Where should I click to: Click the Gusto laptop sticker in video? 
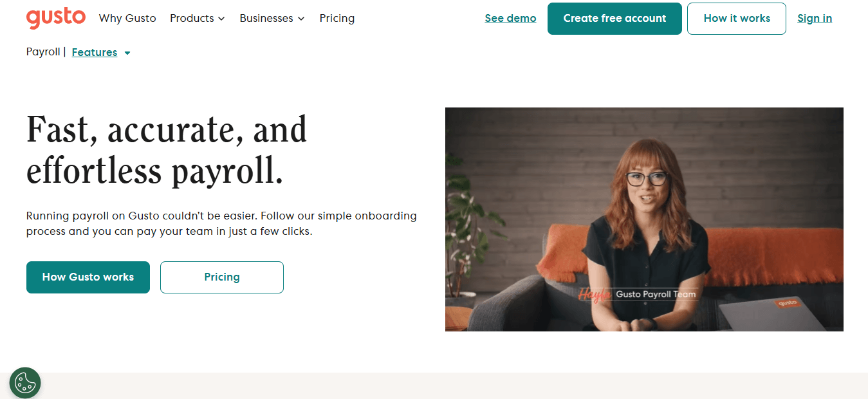point(786,303)
